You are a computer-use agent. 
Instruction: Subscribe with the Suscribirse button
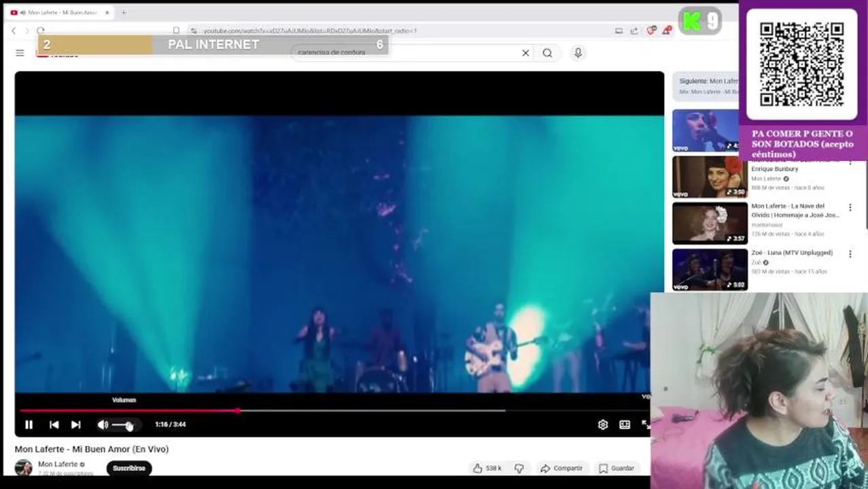[x=129, y=468]
